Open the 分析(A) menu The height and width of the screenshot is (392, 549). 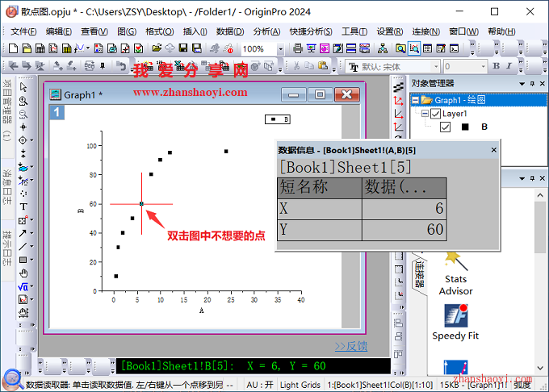click(266, 31)
